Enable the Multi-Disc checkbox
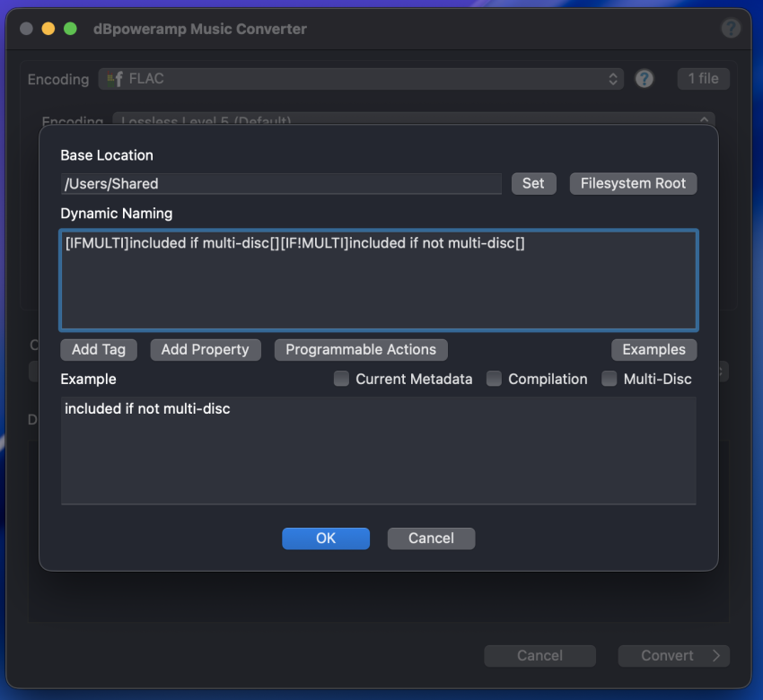The height and width of the screenshot is (700, 763). click(610, 379)
